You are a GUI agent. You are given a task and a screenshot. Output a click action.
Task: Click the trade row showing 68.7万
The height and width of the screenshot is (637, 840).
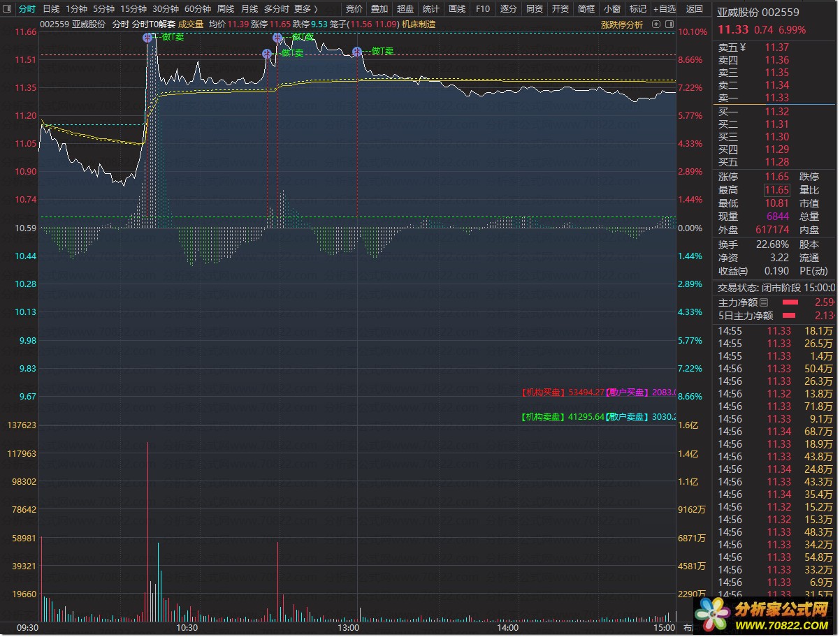(x=776, y=432)
